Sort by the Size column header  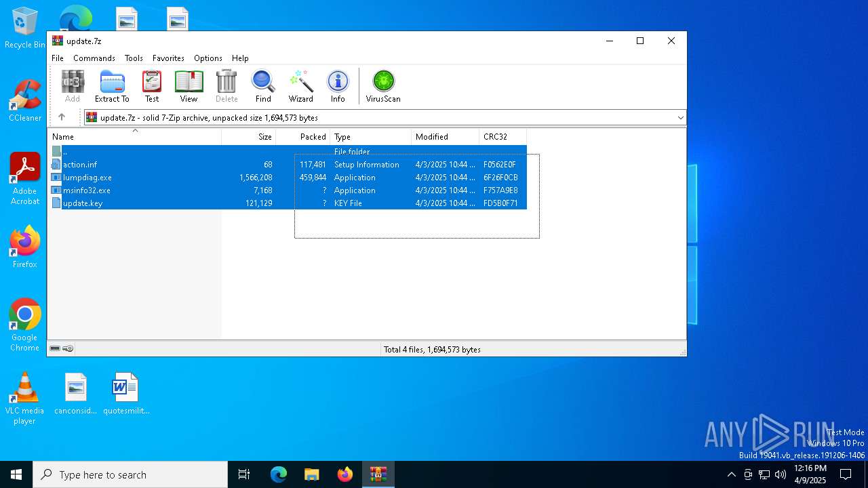tap(249, 136)
